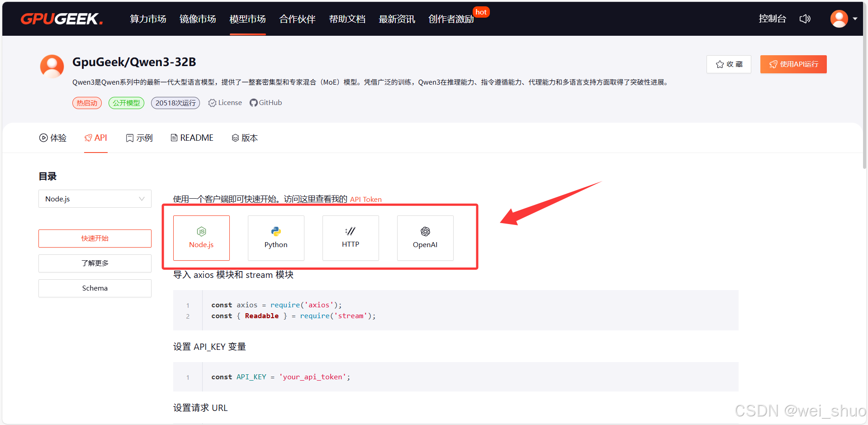This screenshot has width=868, height=425.
Task: Click code line const axios require
Action: (276, 305)
